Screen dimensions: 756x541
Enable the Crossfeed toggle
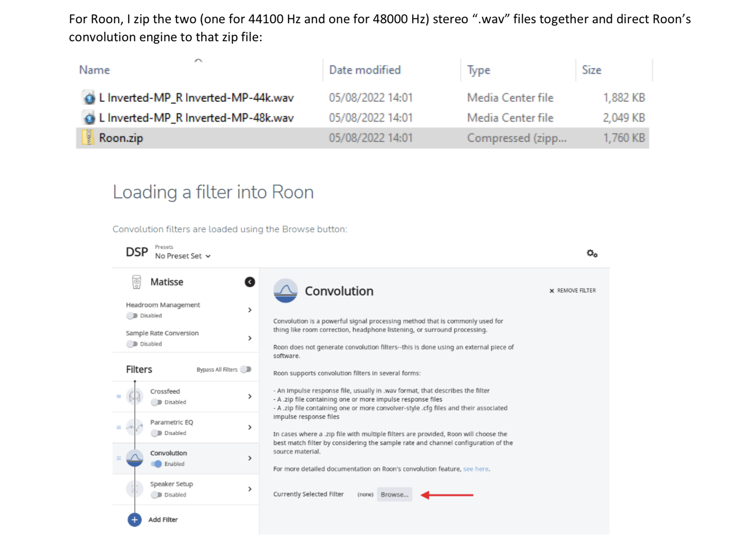pos(157,403)
